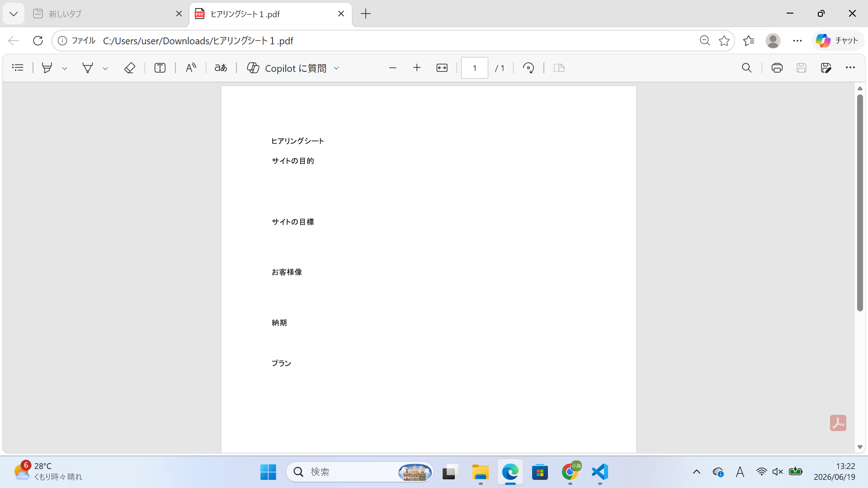Open Google Chrome from taskbar
868x488 pixels.
tap(571, 472)
